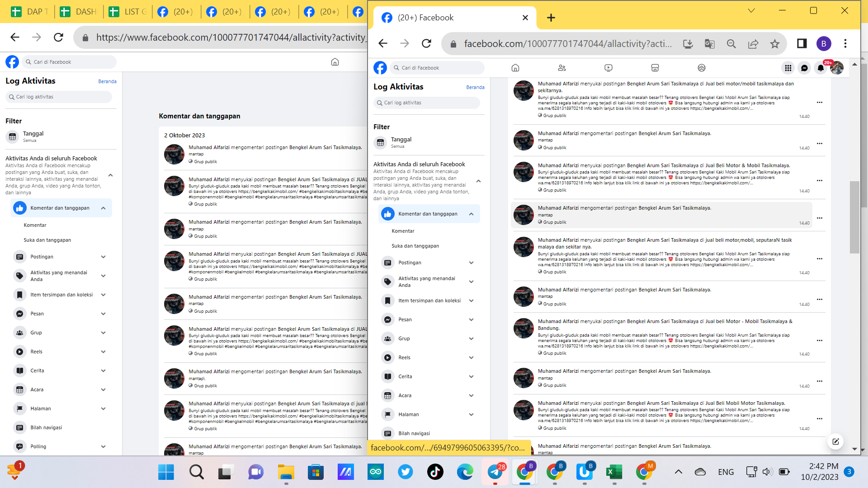Open new message compose icon
Image resolution: width=868 pixels, height=488 pixels.
click(x=835, y=441)
